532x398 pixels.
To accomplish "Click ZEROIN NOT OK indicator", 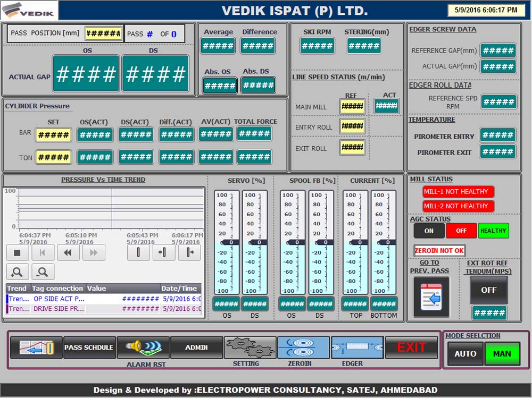I will (439, 250).
